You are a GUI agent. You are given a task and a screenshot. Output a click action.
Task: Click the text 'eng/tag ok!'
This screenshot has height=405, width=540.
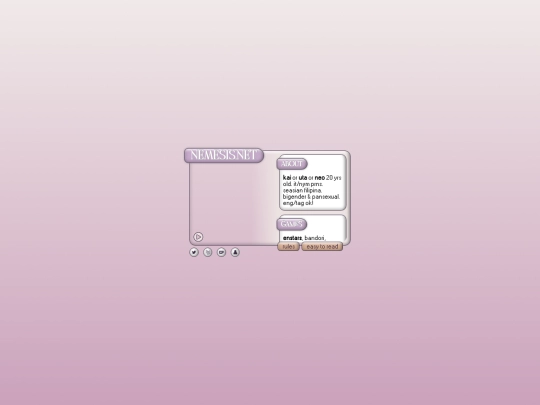click(298, 203)
